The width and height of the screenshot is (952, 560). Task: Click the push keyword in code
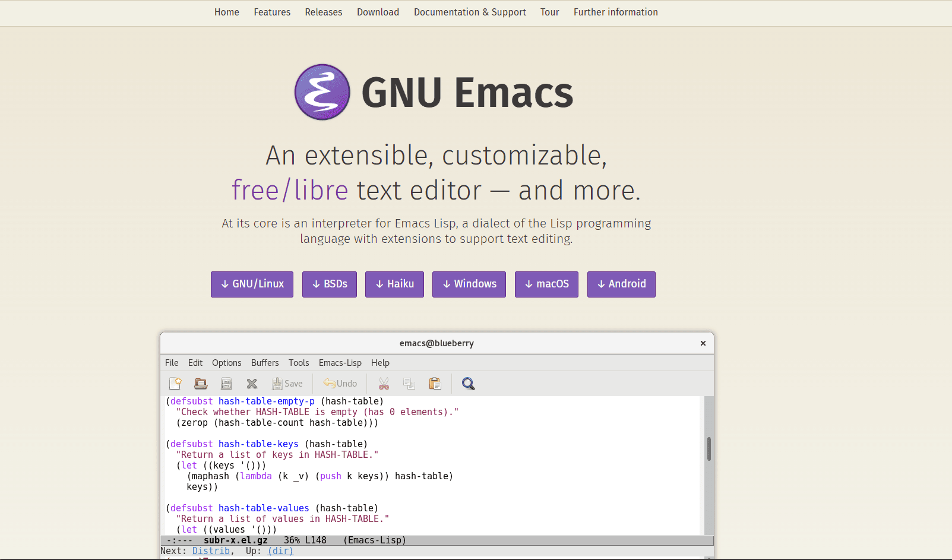[x=331, y=476]
